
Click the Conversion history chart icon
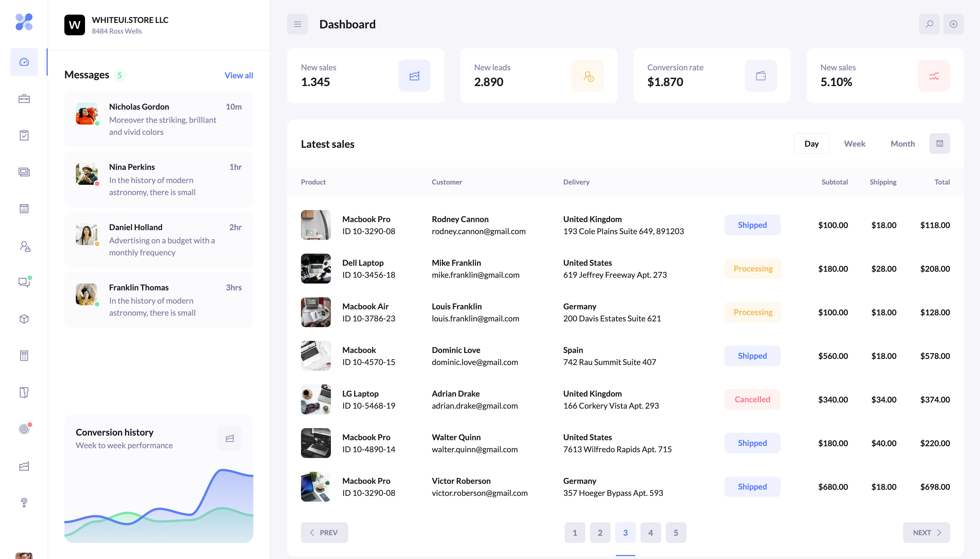[x=229, y=438]
